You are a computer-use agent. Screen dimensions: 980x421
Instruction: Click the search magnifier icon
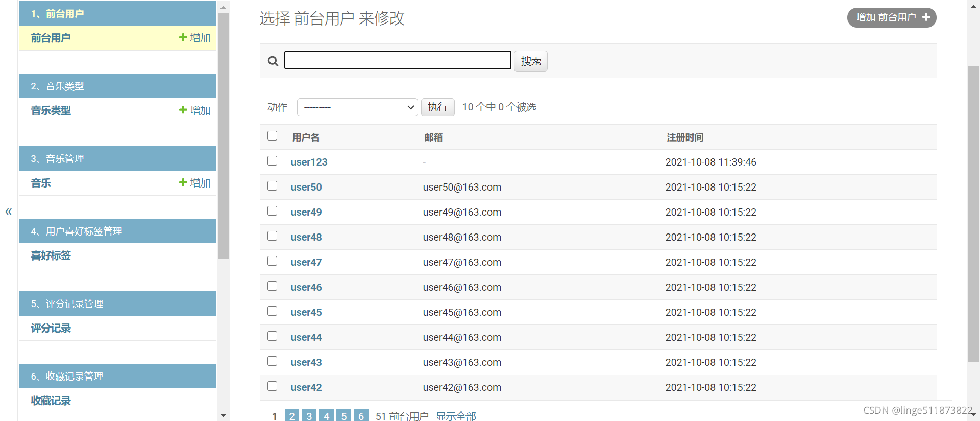(273, 61)
